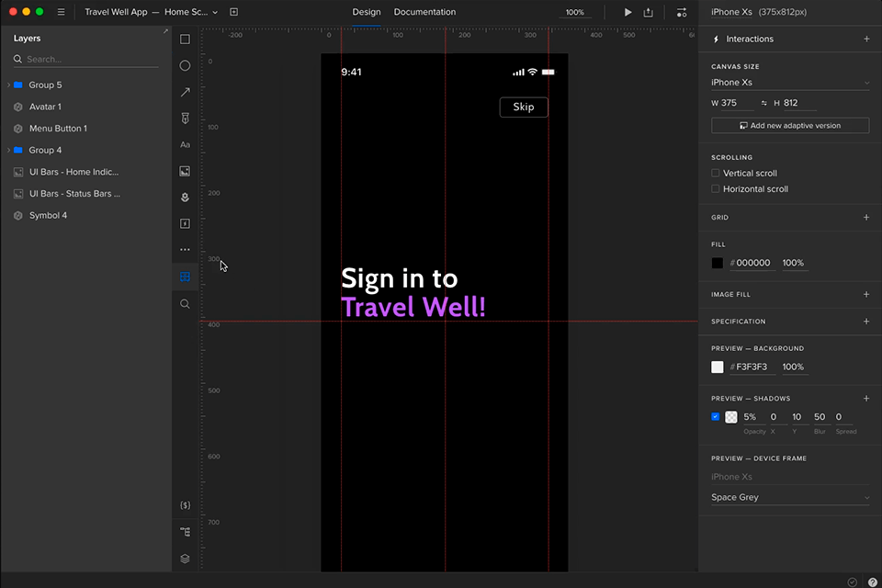Click the layers Search field
Screen dimensions: 882x588
tap(87, 59)
